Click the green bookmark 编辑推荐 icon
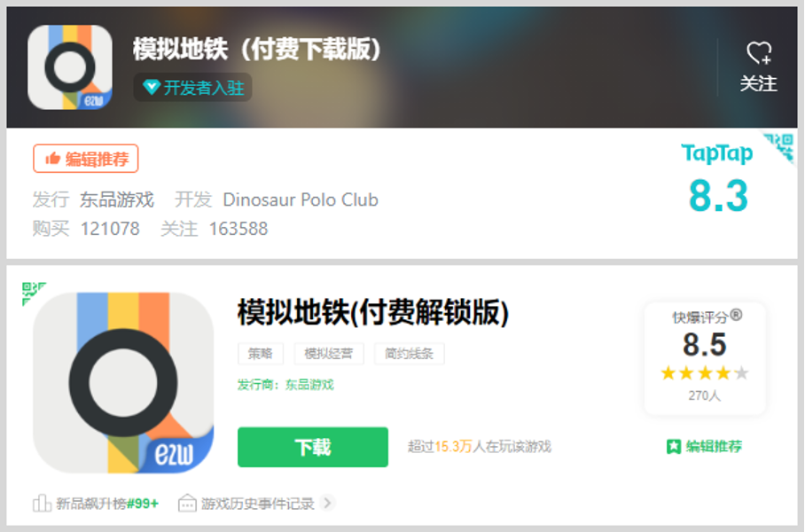805x532 pixels. (673, 446)
